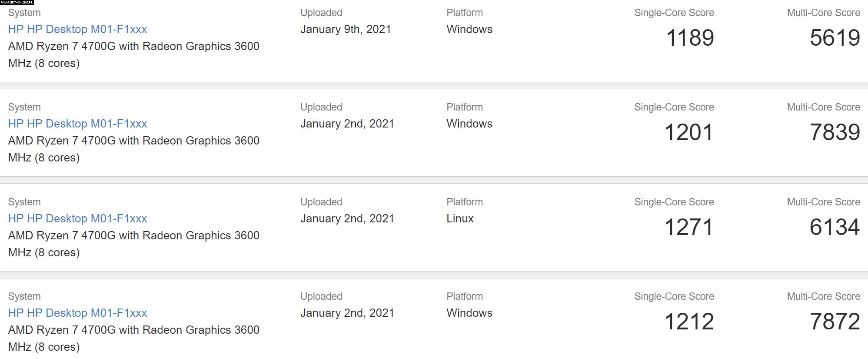The width and height of the screenshot is (868, 359).
Task: Open HP Desktop M01-F1xxx link from January 9th
Action: pos(77,29)
